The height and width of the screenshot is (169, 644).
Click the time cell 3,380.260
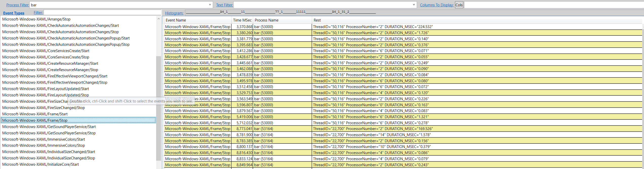click(242, 33)
